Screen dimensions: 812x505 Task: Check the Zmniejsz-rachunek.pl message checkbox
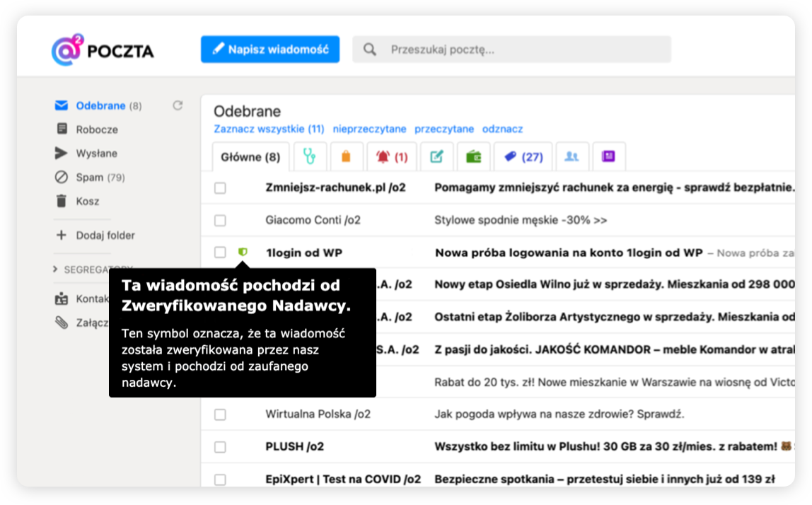click(x=220, y=188)
